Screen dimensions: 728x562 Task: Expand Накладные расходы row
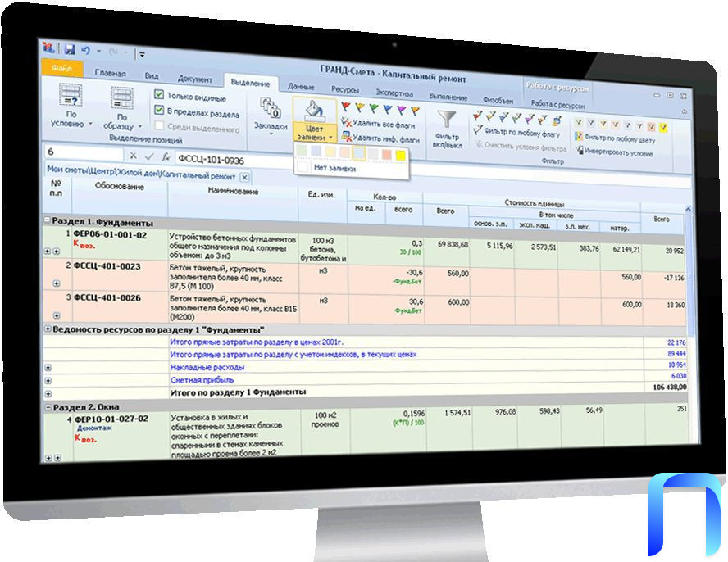[x=48, y=368]
